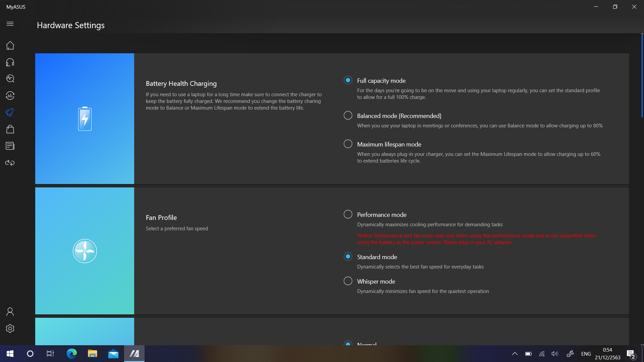The image size is (644, 362).
Task: Open the user account icon
Action: click(10, 312)
